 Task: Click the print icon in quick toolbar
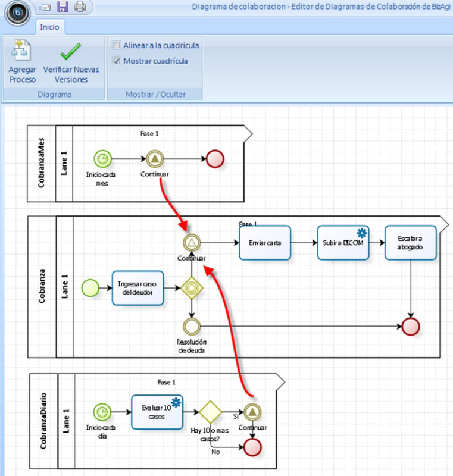(80, 7)
